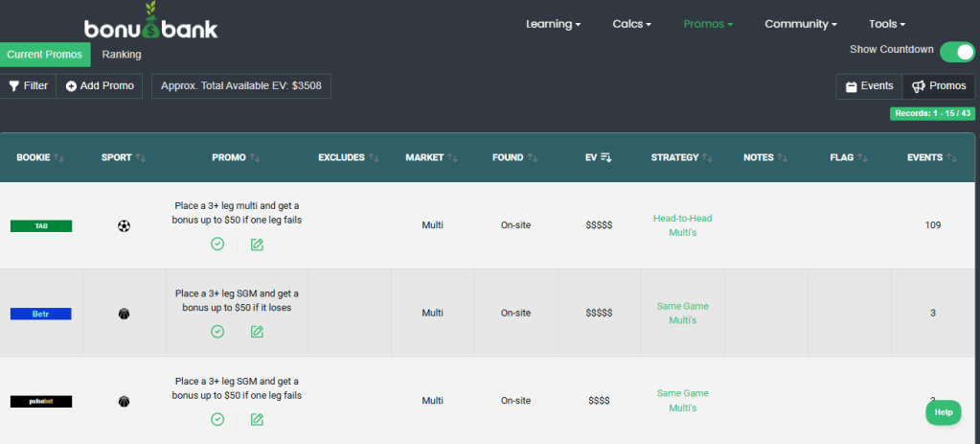Edit the Betr SGM promo
980x444 pixels.
tap(257, 331)
